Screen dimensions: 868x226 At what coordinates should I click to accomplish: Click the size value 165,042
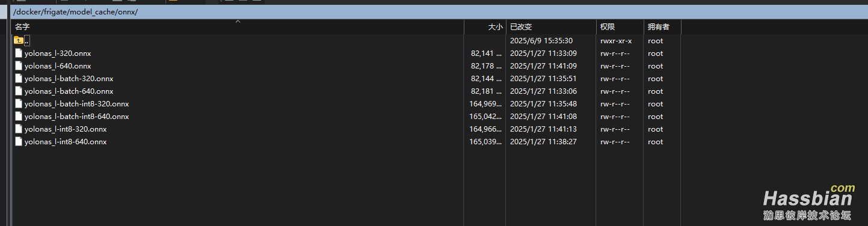(x=485, y=117)
